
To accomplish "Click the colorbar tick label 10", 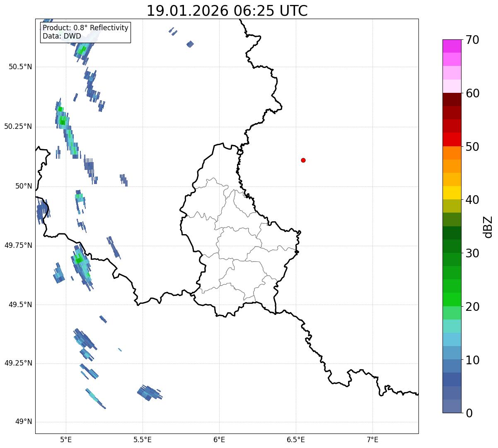I will click(472, 360).
